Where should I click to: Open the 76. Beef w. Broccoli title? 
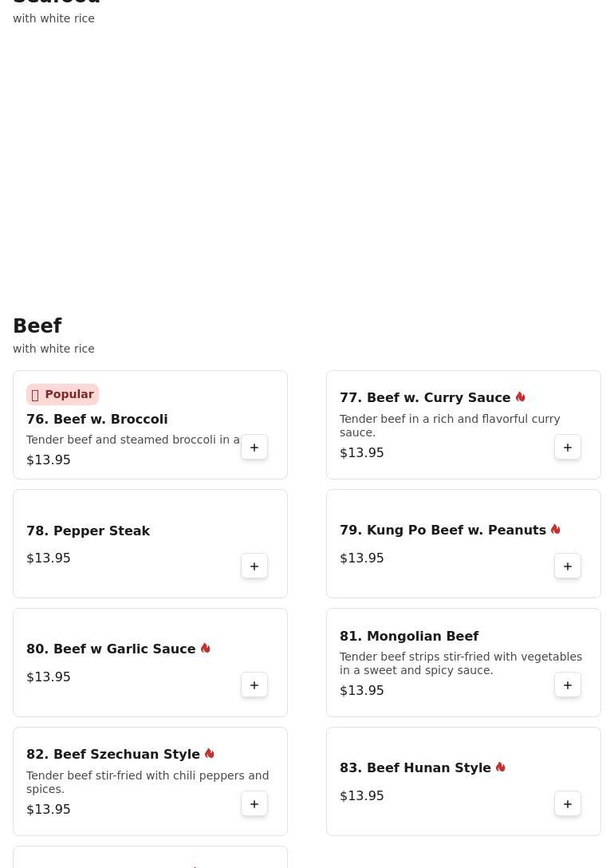96,419
